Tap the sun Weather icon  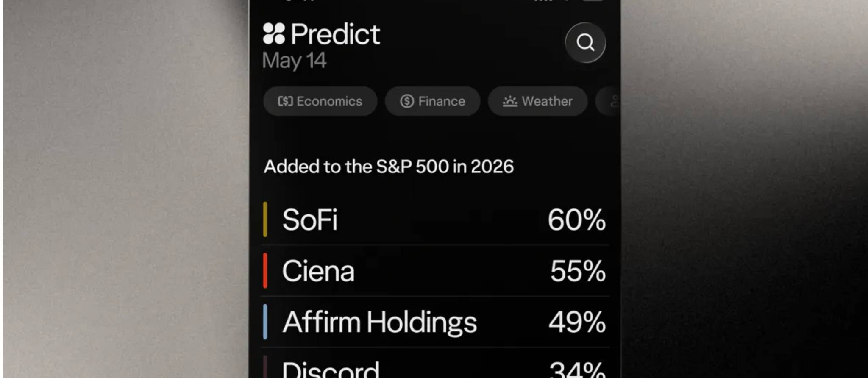click(510, 101)
